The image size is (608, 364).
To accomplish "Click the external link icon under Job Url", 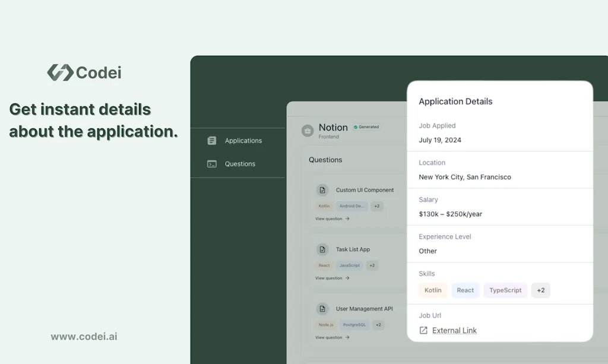I will (422, 330).
